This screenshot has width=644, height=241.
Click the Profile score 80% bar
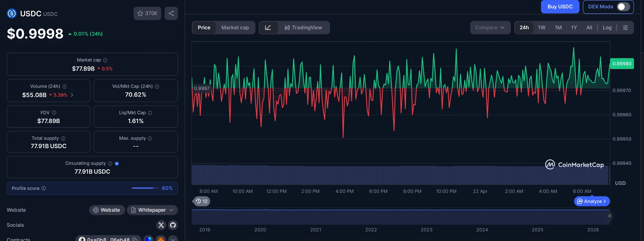(145, 188)
